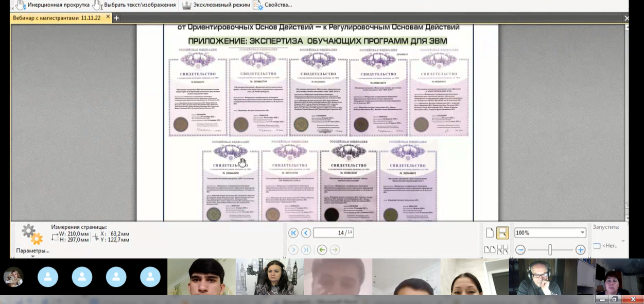This screenshot has height=304, width=644.
Task: Toggle two-page continuous layout
Action: (x=502, y=250)
